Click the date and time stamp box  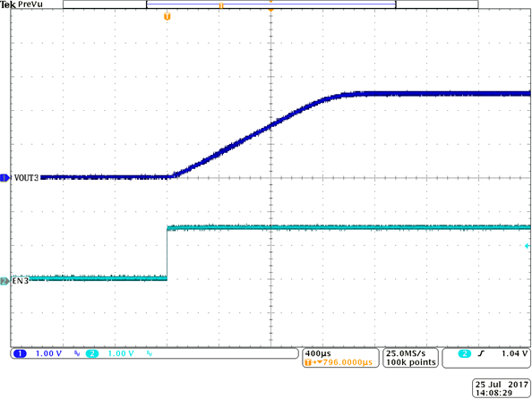click(x=502, y=388)
